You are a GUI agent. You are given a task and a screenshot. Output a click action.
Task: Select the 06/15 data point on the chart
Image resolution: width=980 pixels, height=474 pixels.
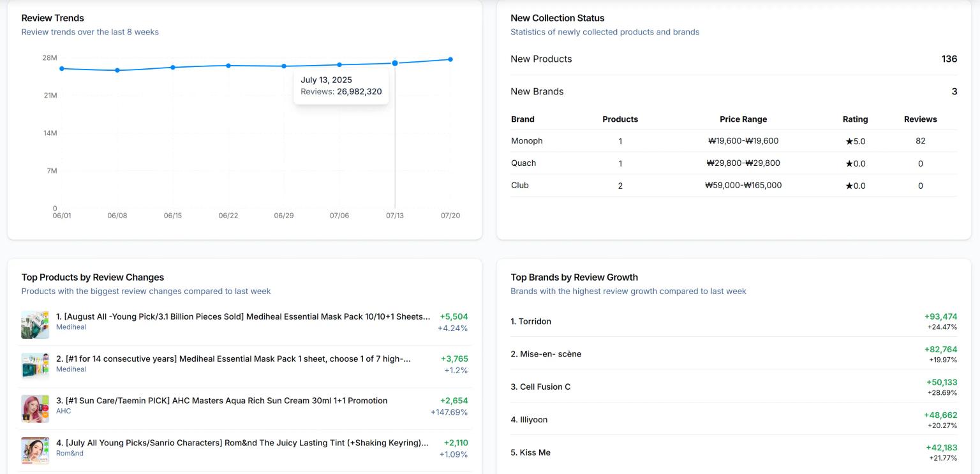(x=173, y=67)
